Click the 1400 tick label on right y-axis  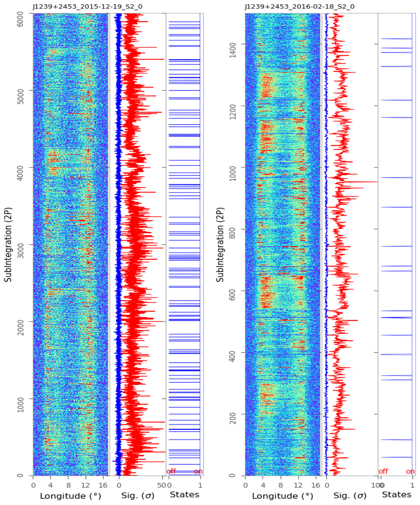pos(233,44)
